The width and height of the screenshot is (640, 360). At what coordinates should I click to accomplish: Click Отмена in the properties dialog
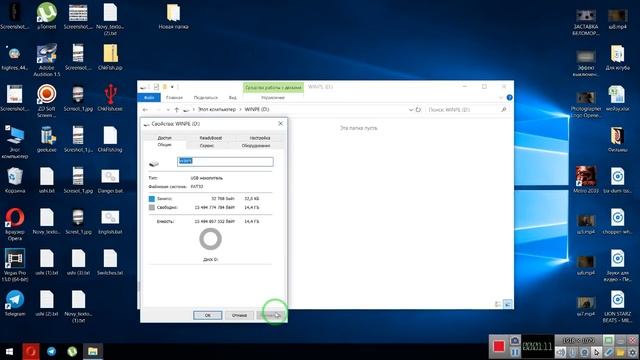pos(239,315)
